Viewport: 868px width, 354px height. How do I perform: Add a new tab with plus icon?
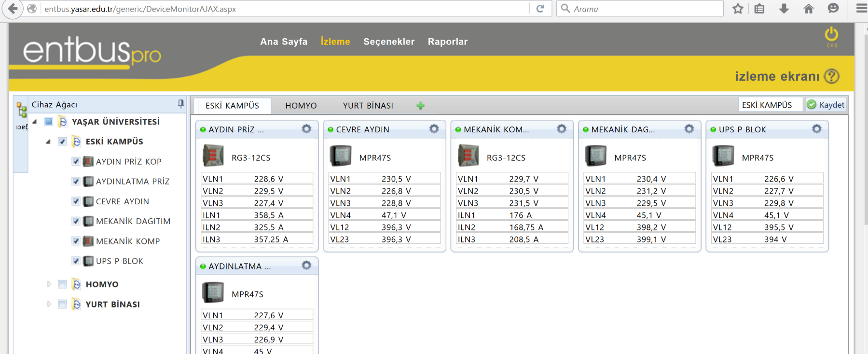[x=421, y=106]
